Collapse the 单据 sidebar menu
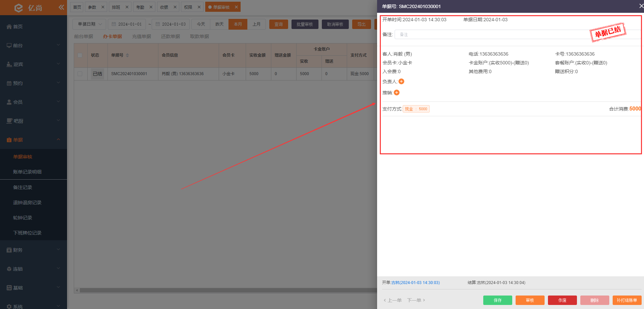Screen dimensions: 644x309 (x=34, y=140)
